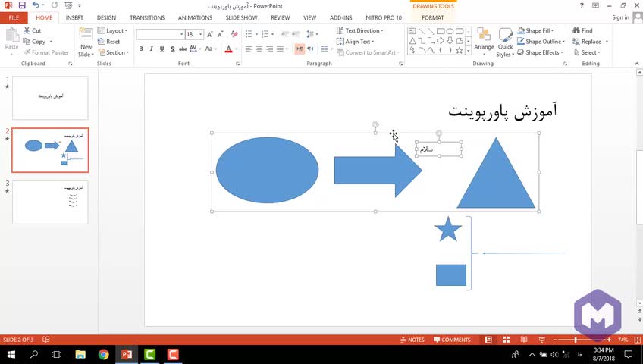Click the Paste clipboard icon
The image size is (643, 364).
pyautogui.click(x=12, y=36)
